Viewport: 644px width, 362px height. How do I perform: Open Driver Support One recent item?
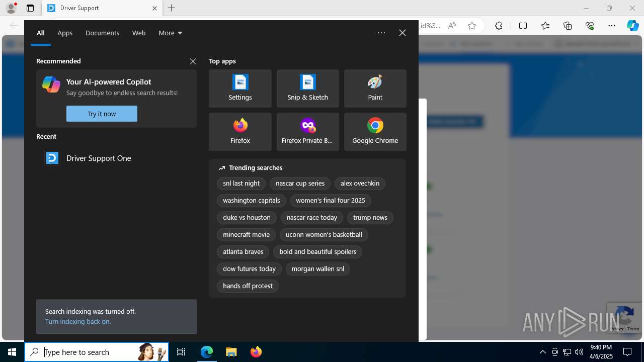point(116,158)
